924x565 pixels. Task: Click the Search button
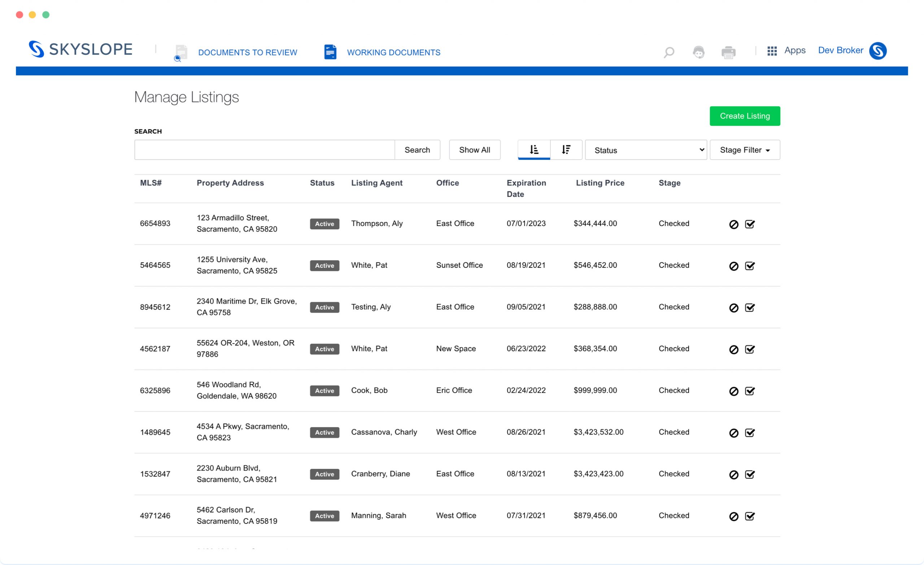point(417,149)
